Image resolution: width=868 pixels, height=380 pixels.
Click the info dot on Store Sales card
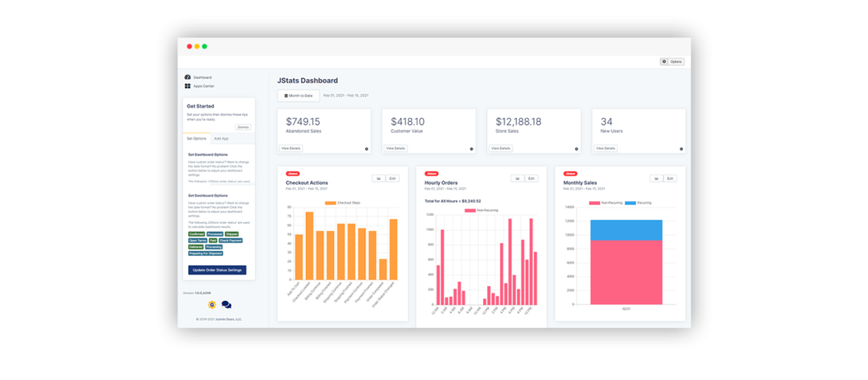pyautogui.click(x=576, y=149)
